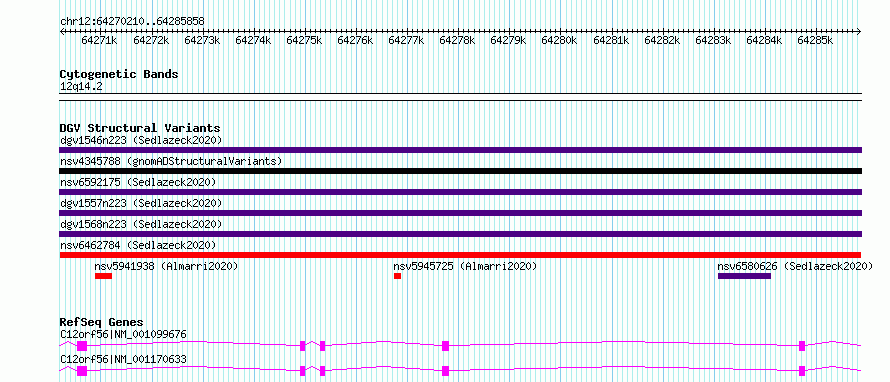The height and width of the screenshot is (382, 890).
Task: Click ruler tick label 64278k
Action: click(x=457, y=40)
